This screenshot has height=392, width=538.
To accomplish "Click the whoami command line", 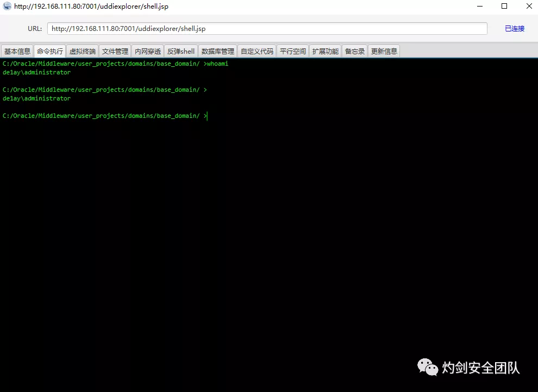I will click(115, 64).
